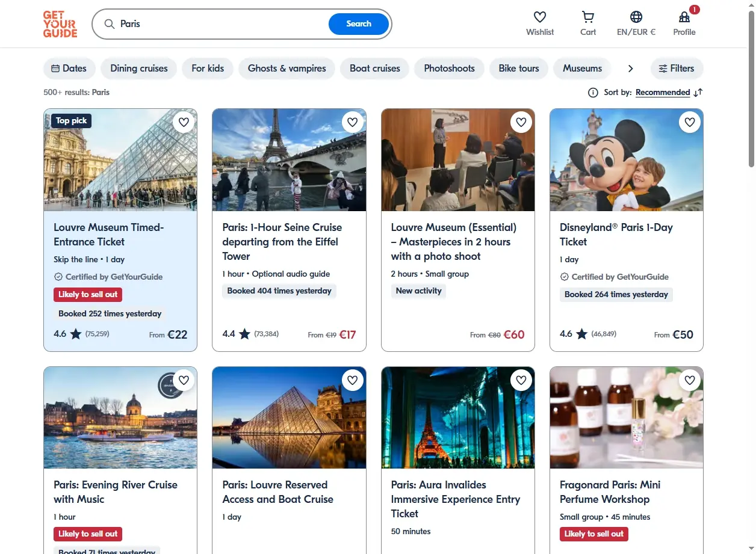Select the Photoshoots category
Screen dimensions: 756x554
click(x=450, y=69)
